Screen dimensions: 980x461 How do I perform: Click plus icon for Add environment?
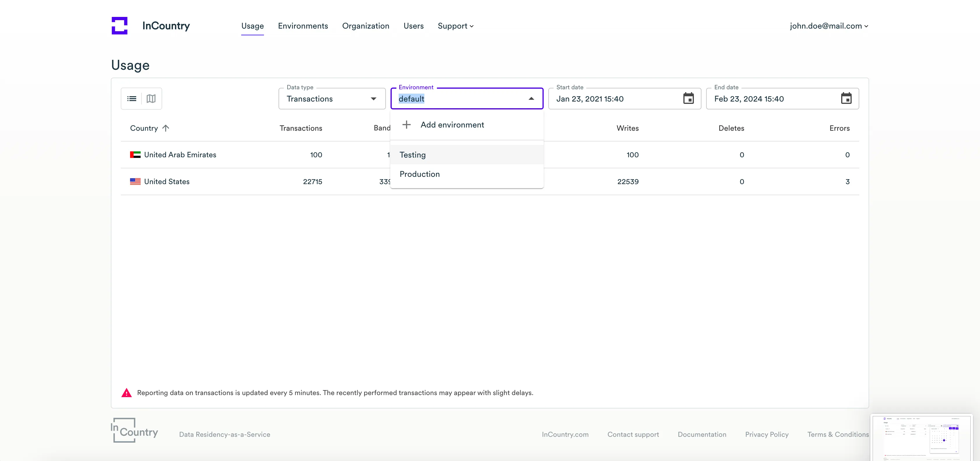(x=406, y=125)
